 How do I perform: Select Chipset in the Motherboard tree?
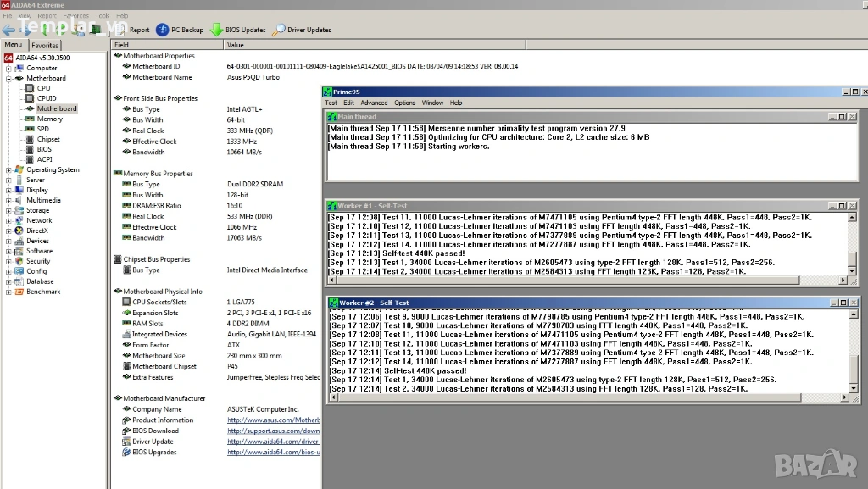[48, 139]
